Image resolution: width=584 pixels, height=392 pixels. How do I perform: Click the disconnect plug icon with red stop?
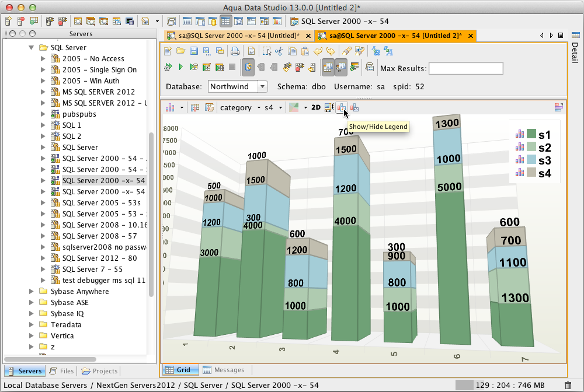tap(300, 67)
